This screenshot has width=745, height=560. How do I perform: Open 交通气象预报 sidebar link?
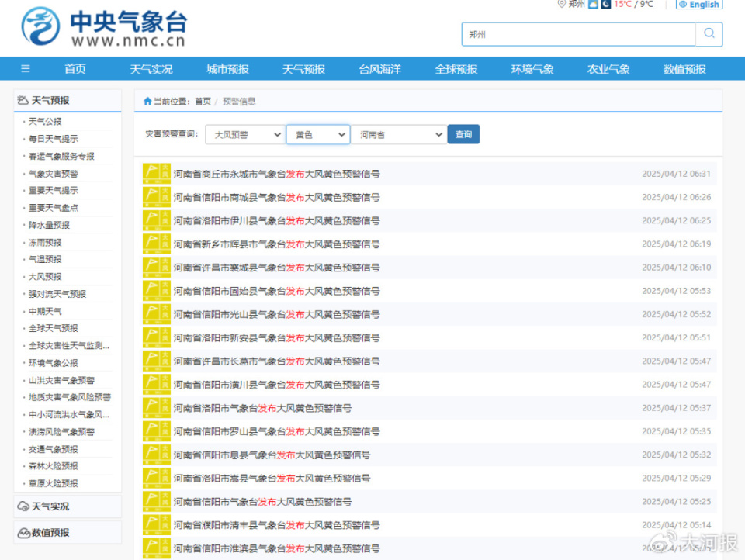pos(54,449)
